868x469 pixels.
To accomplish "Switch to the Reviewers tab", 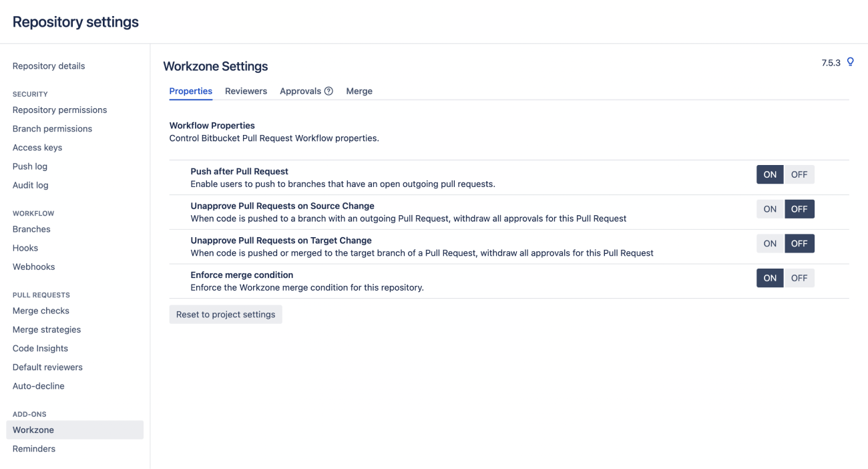I will tap(246, 91).
